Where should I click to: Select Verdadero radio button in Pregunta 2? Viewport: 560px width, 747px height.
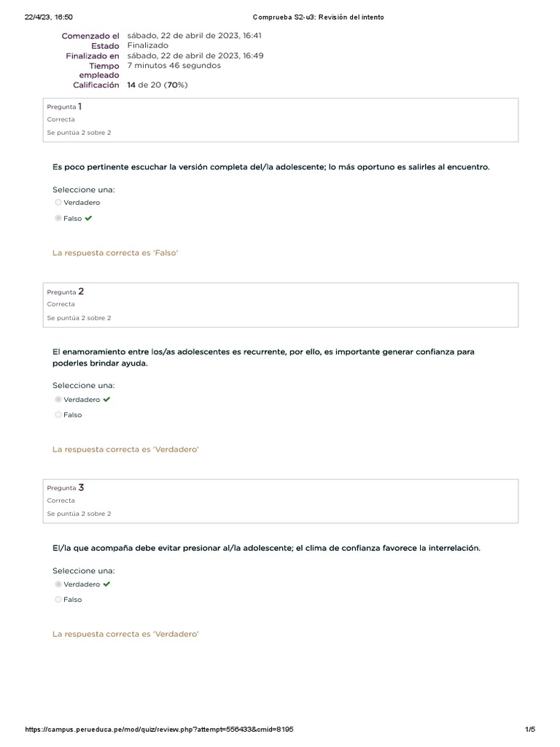click(x=58, y=400)
